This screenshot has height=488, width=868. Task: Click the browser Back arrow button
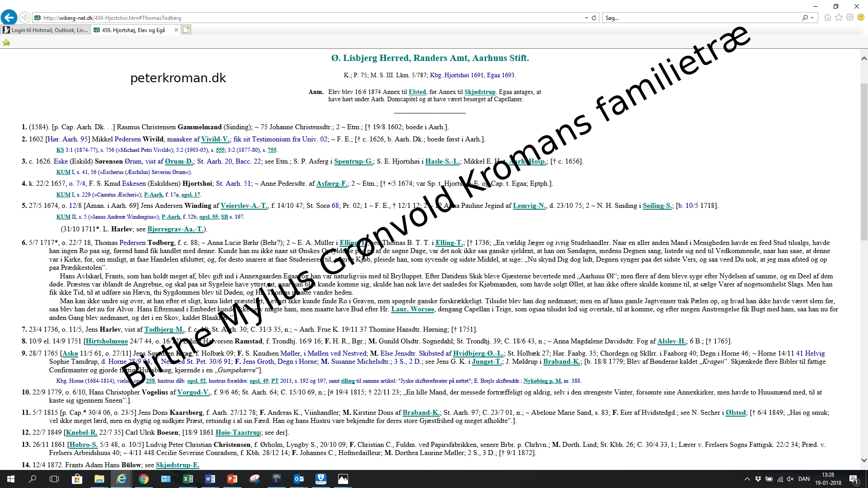9,18
